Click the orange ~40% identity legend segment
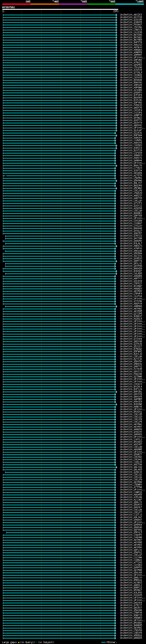 pos(45,4)
